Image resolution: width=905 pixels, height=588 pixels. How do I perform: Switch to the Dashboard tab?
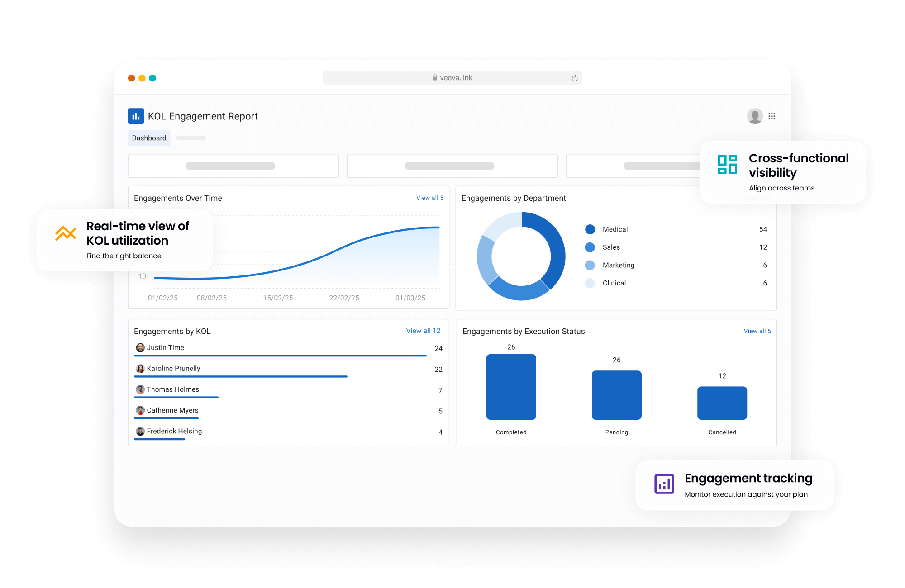coord(149,138)
